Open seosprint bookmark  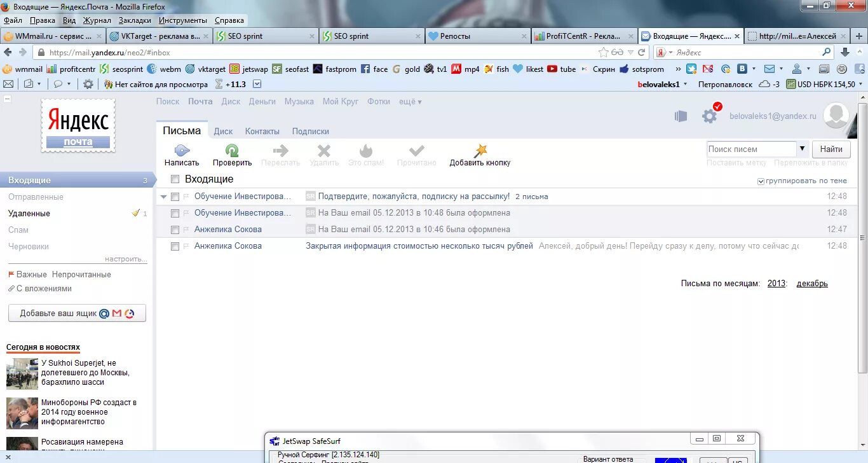[x=121, y=69]
